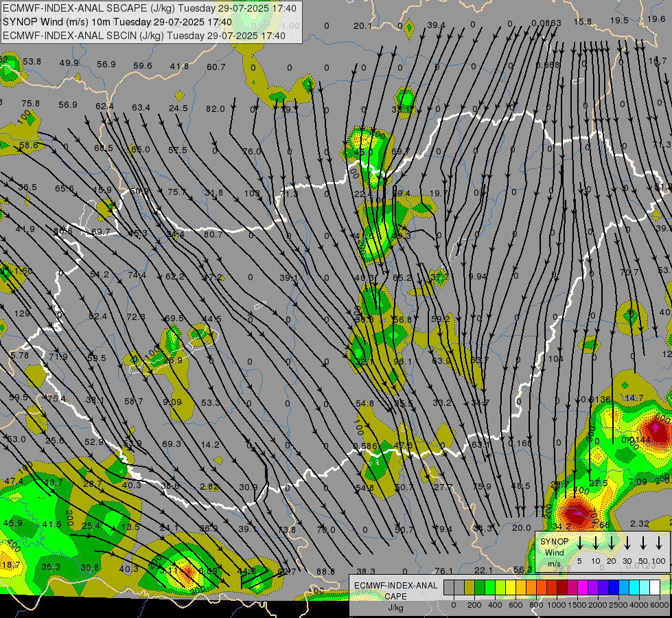Viewport: 672px width, 618px height.
Task: Pick the bright magenta swatch in CAPE legend
Action: click(x=583, y=588)
